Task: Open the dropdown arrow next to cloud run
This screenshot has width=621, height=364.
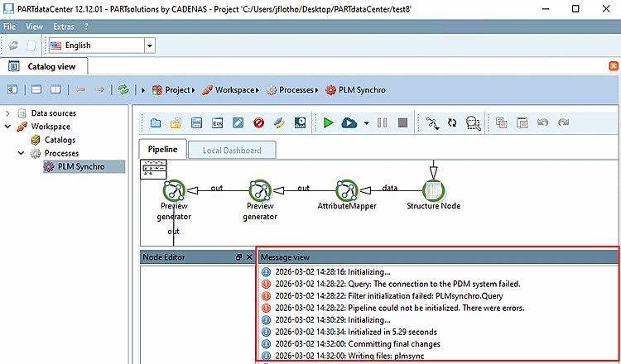Action: [366, 123]
